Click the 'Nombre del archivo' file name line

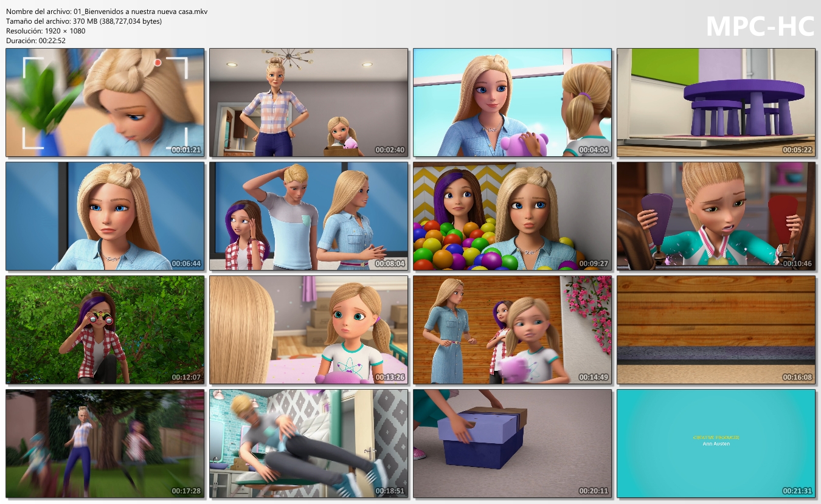tap(107, 12)
